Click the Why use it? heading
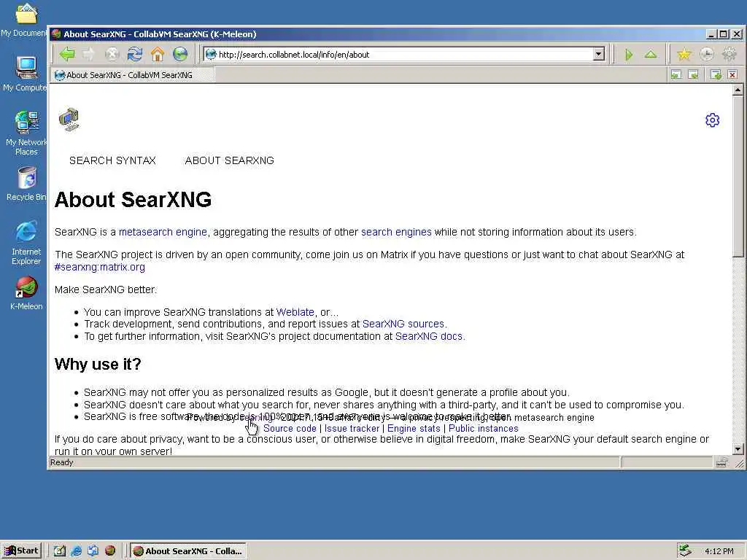The image size is (747, 560). (98, 365)
